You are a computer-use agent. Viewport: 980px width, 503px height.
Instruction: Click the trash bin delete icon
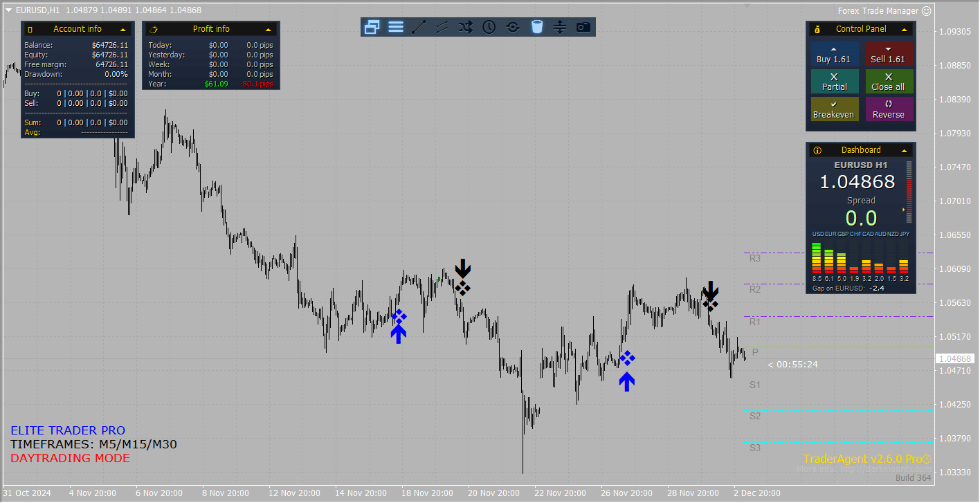536,27
